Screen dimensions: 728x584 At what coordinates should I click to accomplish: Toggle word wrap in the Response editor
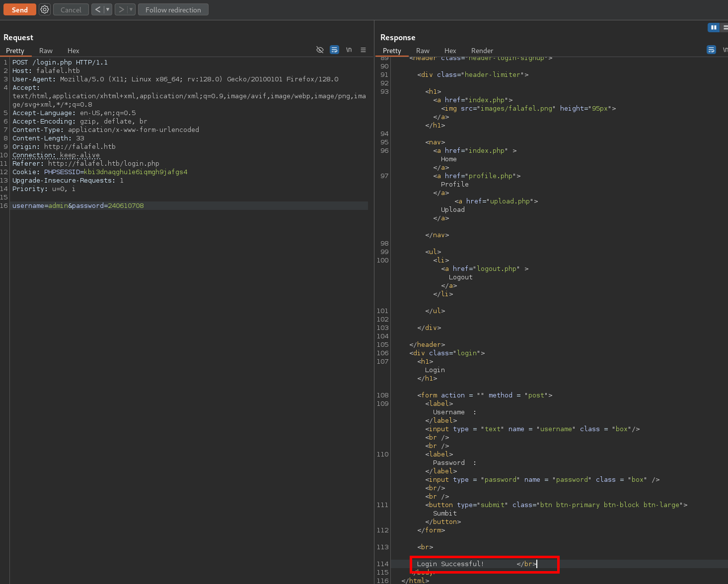click(x=711, y=50)
